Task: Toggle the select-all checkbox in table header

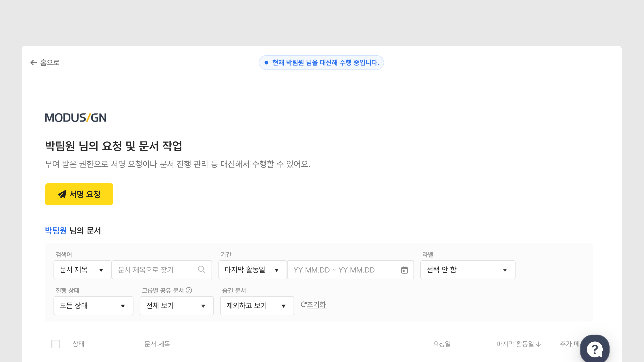Action: pos(56,344)
